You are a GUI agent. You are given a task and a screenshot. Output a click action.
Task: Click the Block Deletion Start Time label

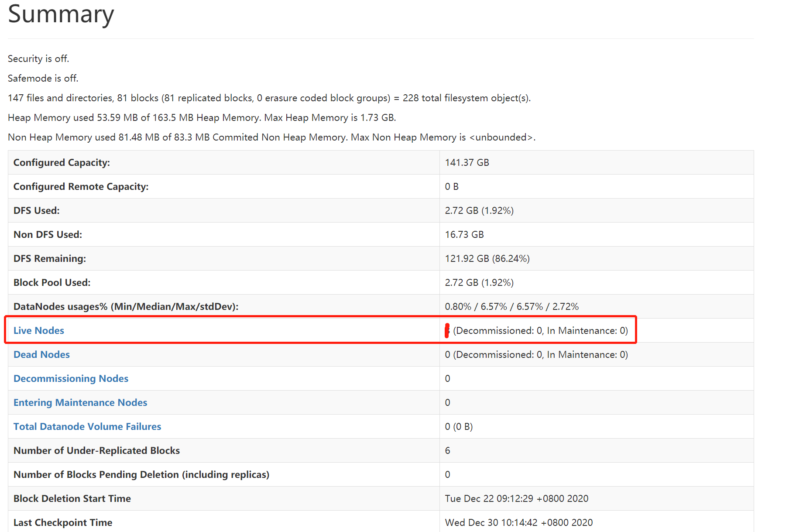(x=72, y=498)
